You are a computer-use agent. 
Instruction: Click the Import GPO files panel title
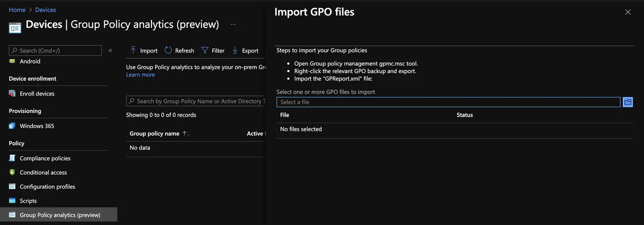coord(314,12)
